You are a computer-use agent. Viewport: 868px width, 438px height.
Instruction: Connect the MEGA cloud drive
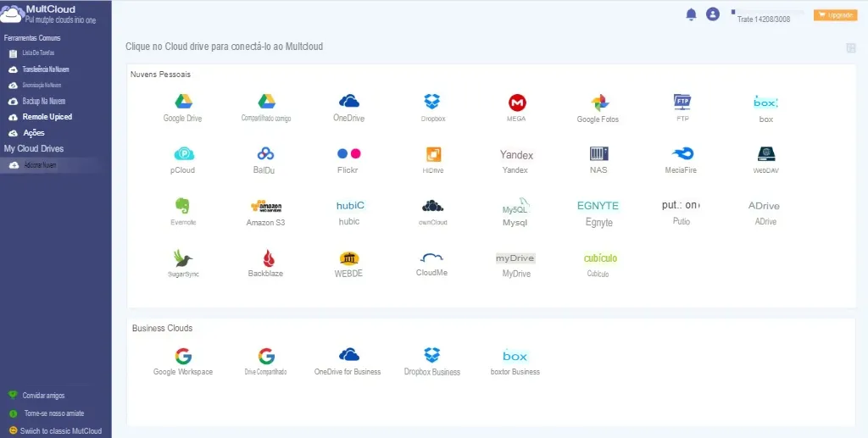[x=517, y=103]
